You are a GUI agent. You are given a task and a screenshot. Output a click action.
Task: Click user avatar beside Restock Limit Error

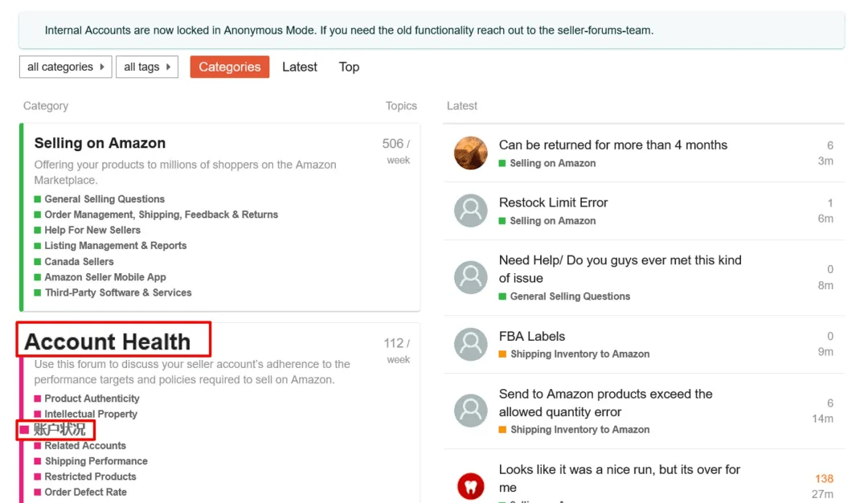coord(471,211)
